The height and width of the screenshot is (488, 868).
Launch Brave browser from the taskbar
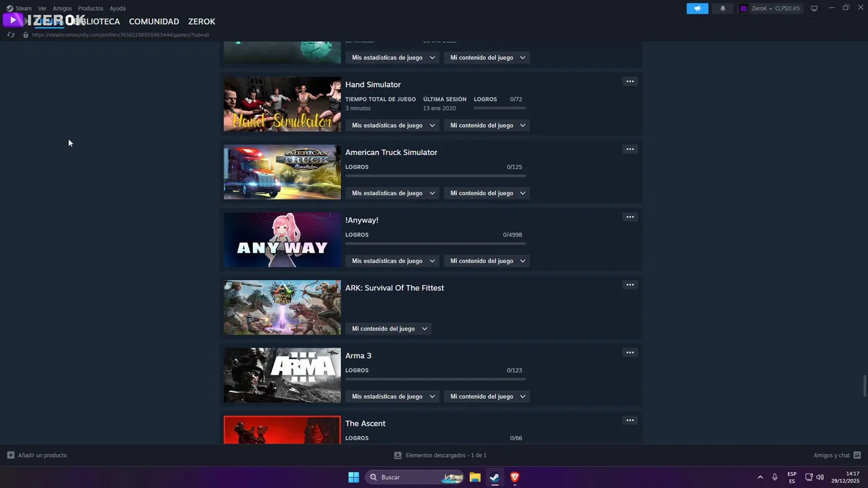click(515, 477)
